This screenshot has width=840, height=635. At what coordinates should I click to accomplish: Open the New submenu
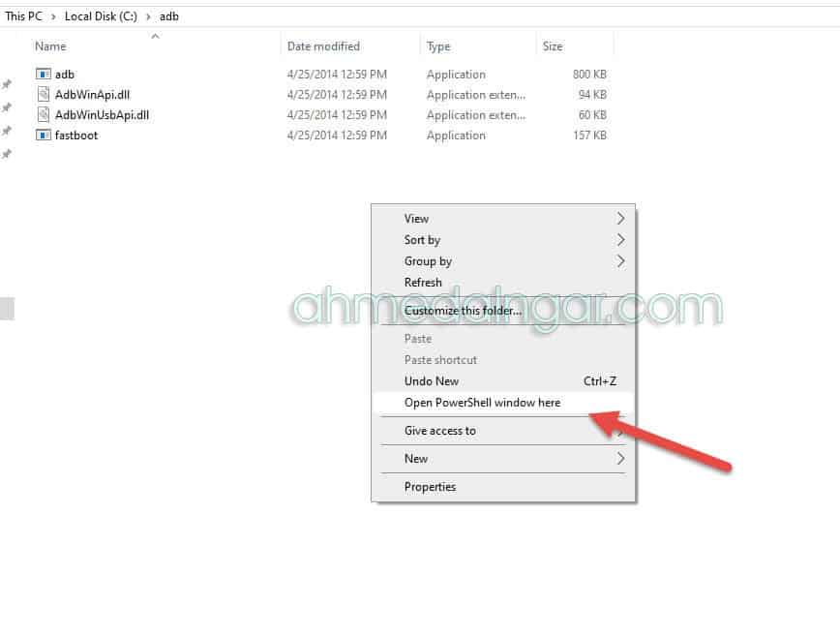pyautogui.click(x=503, y=459)
